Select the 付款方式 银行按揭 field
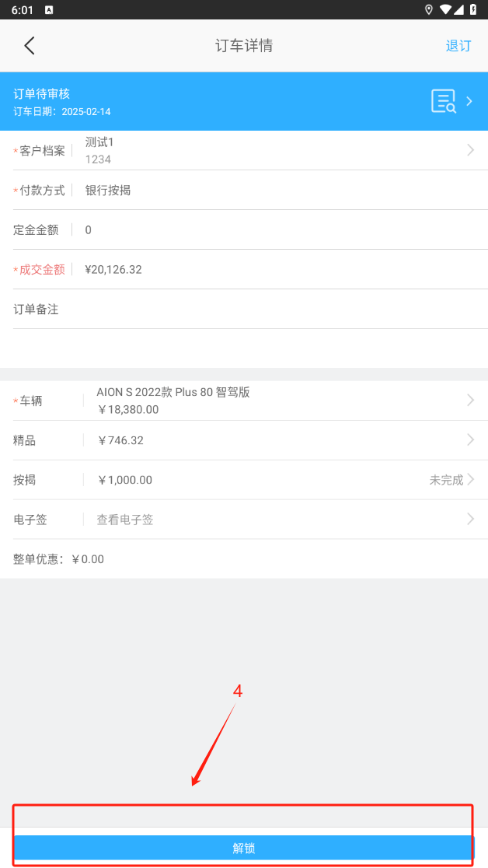Image resolution: width=488 pixels, height=868 pixels. (x=108, y=191)
